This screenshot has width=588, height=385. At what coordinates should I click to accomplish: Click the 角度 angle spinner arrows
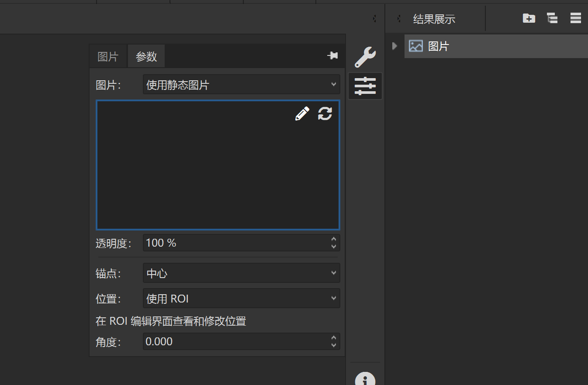point(334,341)
